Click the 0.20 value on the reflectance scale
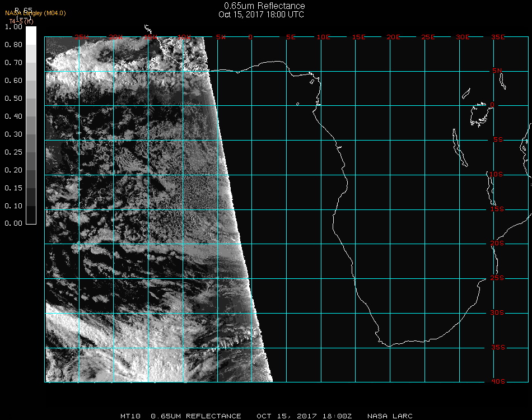Screen dimensions: 532x420 (x=13, y=170)
